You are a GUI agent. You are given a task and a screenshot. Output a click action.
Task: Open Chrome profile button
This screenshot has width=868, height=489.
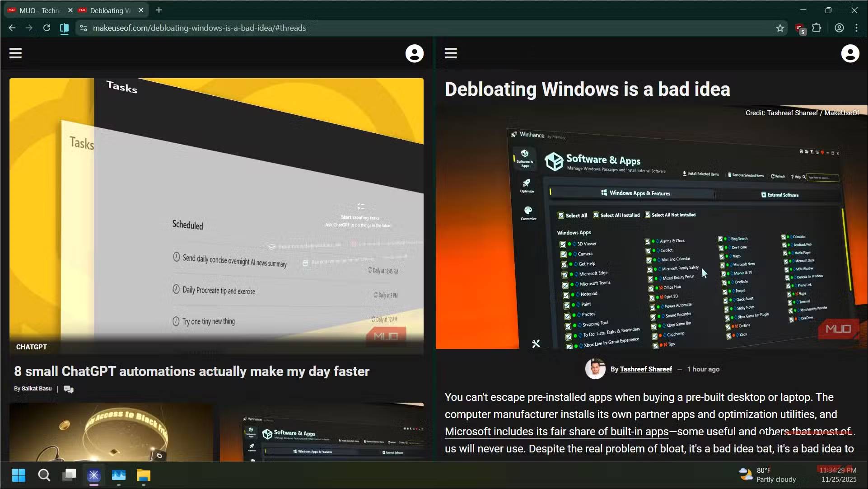pos(839,28)
